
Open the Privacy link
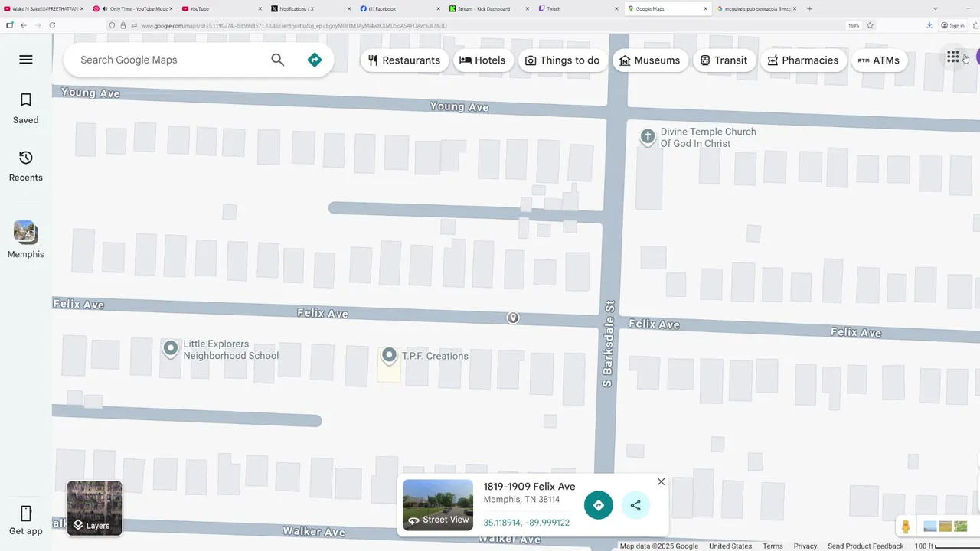click(x=805, y=546)
